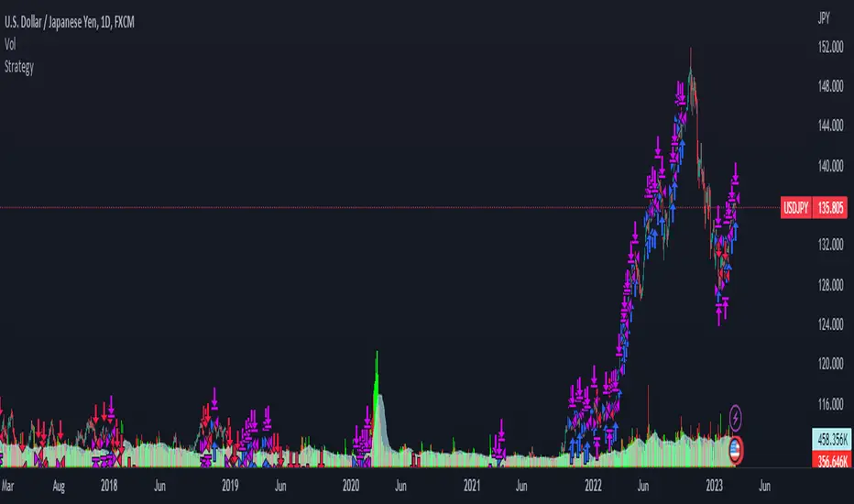This screenshot has width=854, height=504.
Task: Click the Vol indicator legend
Action: tap(10, 44)
